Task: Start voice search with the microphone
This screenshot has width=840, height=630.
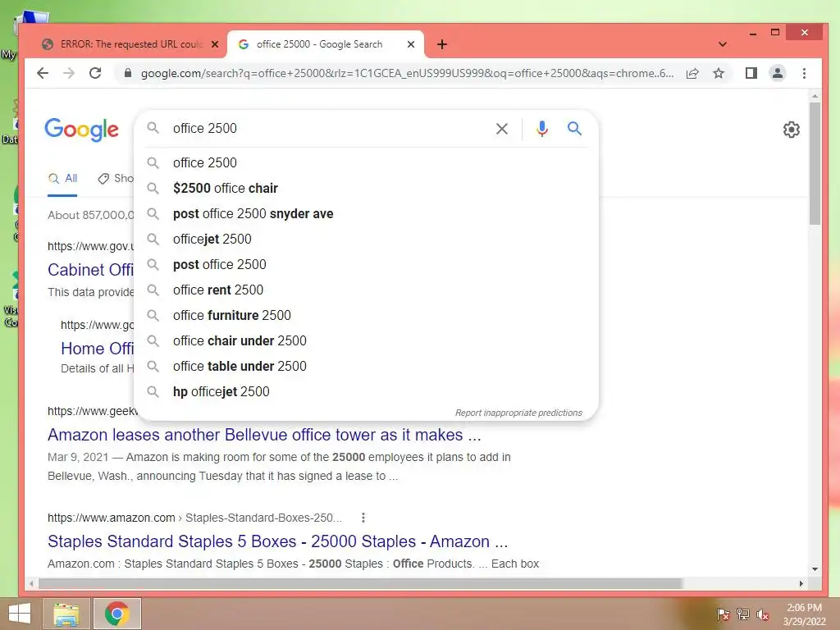Action: [541, 129]
